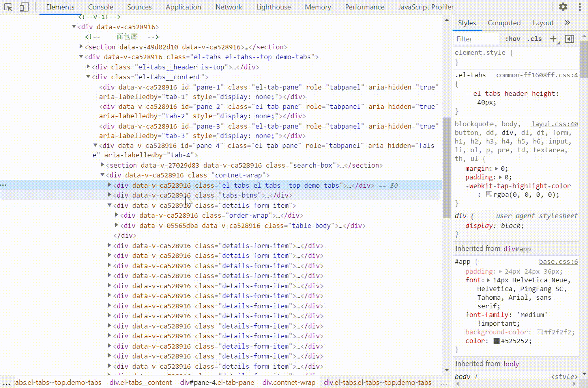
Task: Collapse the el-tabs__content node
Action: click(x=88, y=76)
